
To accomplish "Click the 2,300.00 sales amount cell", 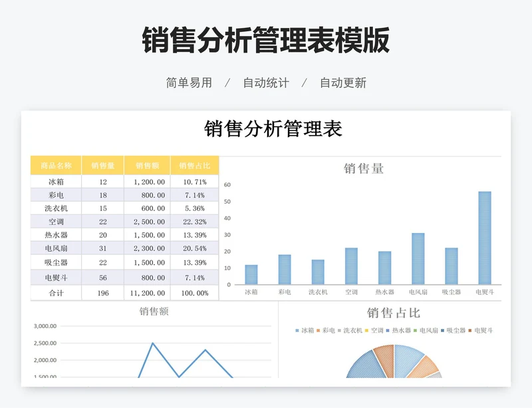I will (x=147, y=248).
